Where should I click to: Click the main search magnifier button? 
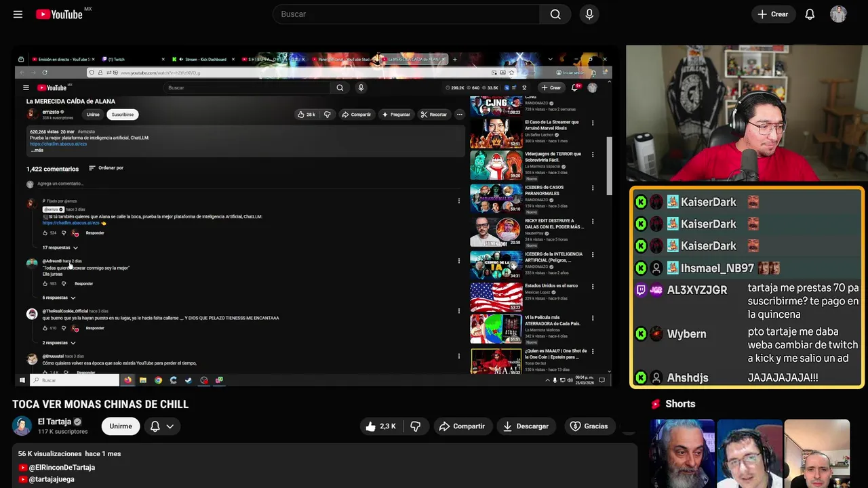(555, 14)
